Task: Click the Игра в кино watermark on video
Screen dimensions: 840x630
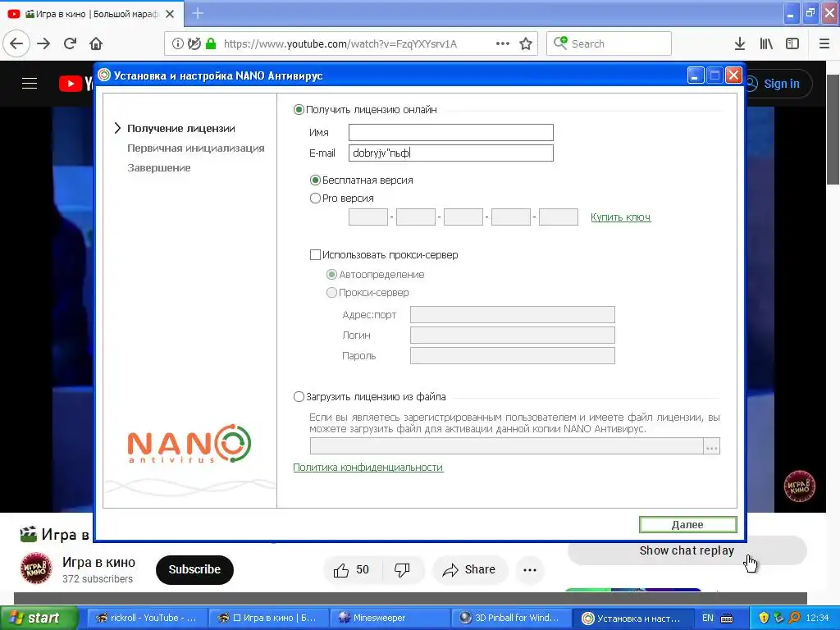Action: [799, 486]
